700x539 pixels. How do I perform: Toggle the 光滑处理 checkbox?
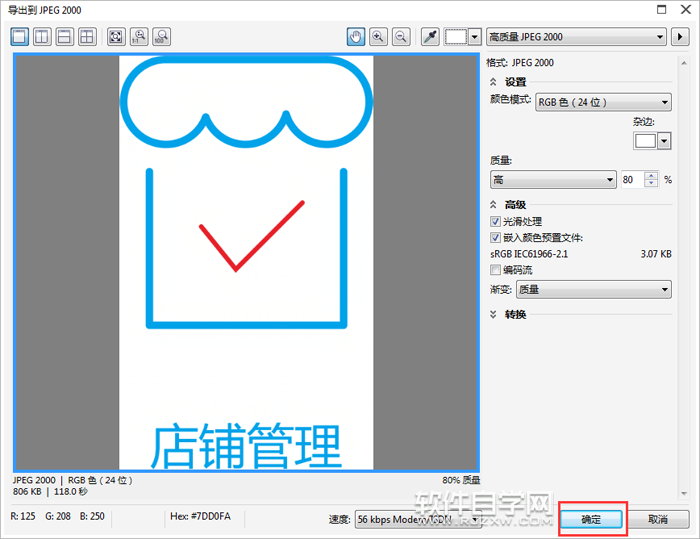495,221
